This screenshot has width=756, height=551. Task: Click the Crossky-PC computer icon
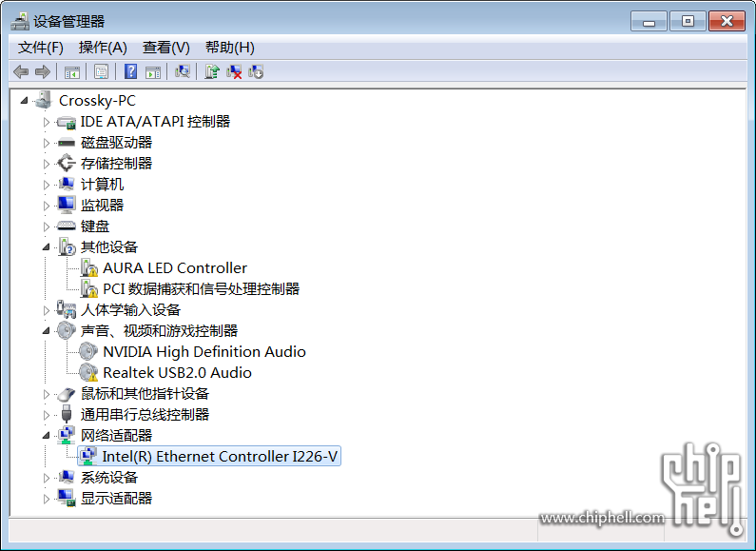(x=44, y=100)
